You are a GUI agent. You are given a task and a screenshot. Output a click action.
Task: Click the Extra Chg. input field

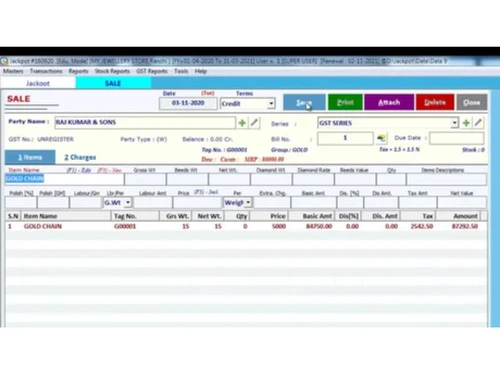[x=272, y=202]
